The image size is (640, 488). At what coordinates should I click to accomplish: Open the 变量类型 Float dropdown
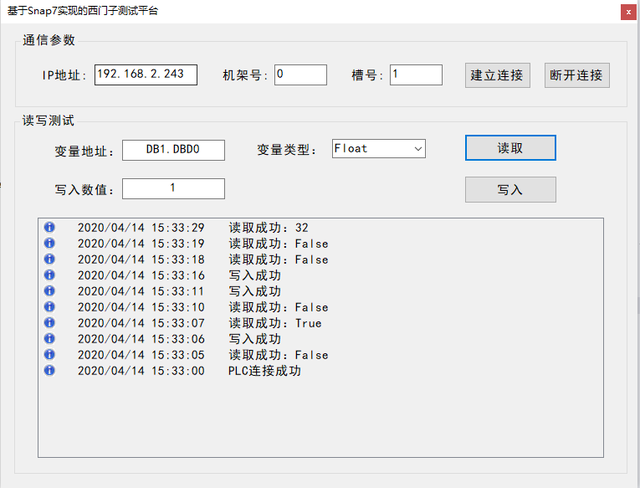pyautogui.click(x=378, y=148)
